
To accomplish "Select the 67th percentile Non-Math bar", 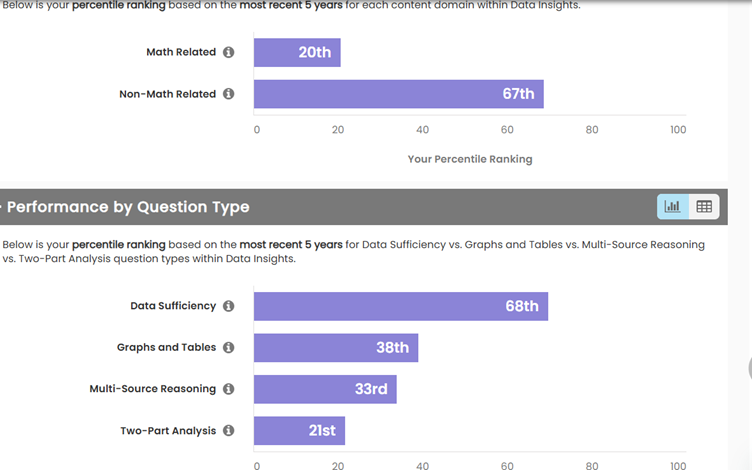I will point(398,94).
